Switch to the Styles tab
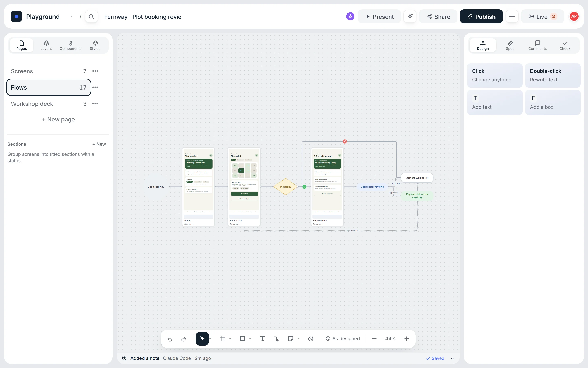 pos(95,46)
